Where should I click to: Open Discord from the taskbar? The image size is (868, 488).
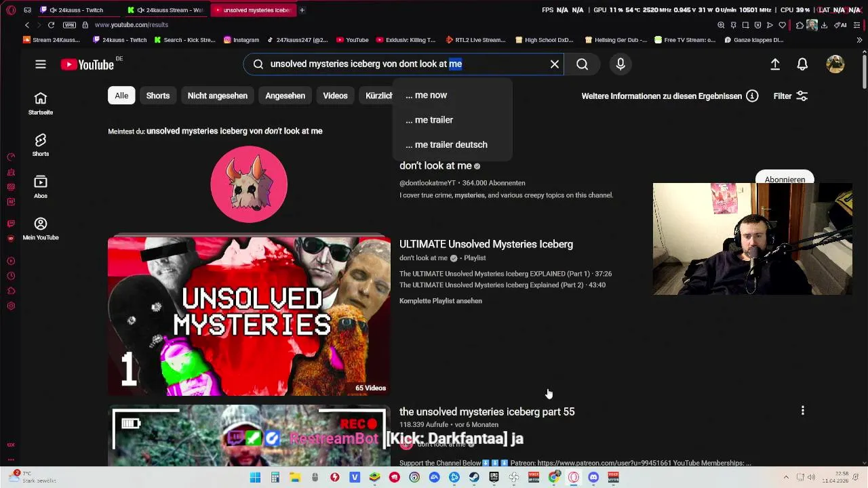pos(593,478)
